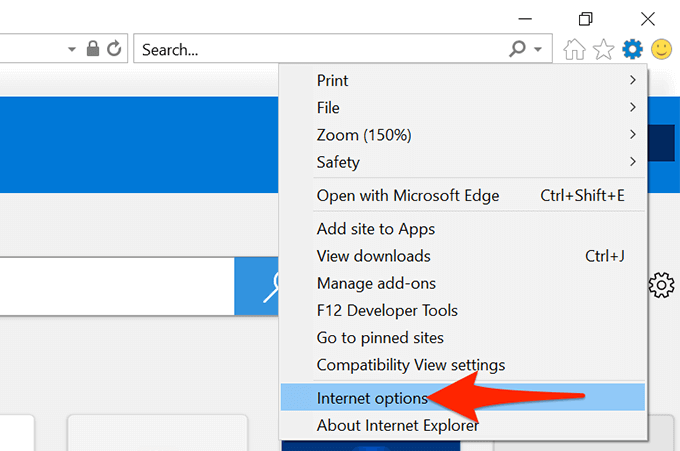Click the security lock icon
Viewport: 680px width, 451px height.
93,48
